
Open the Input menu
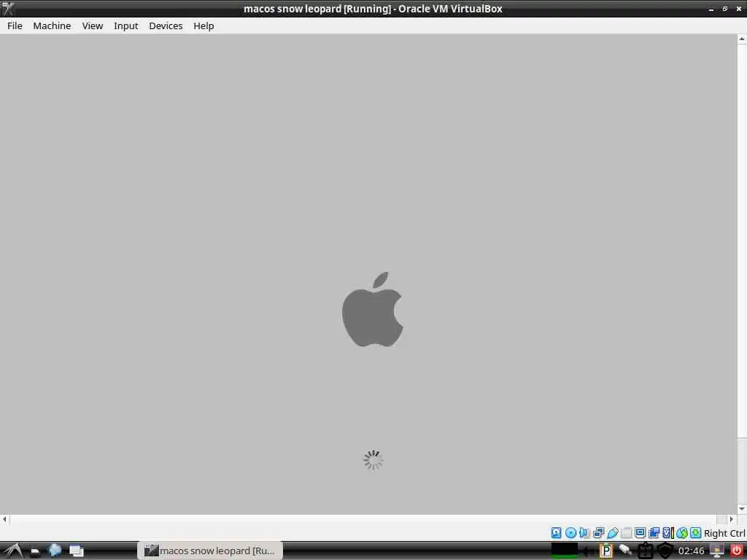125,26
